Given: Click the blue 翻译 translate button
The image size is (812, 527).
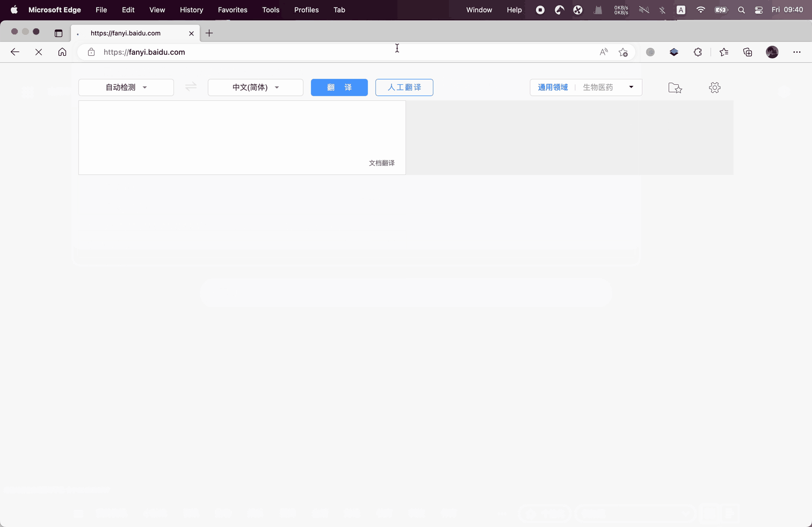Looking at the screenshot, I should [339, 87].
